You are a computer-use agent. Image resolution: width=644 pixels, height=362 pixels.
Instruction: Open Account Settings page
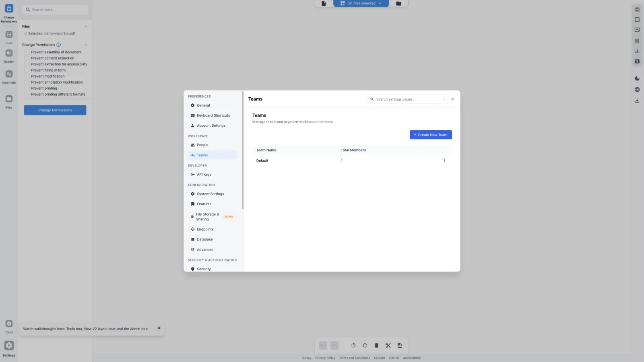point(213,125)
